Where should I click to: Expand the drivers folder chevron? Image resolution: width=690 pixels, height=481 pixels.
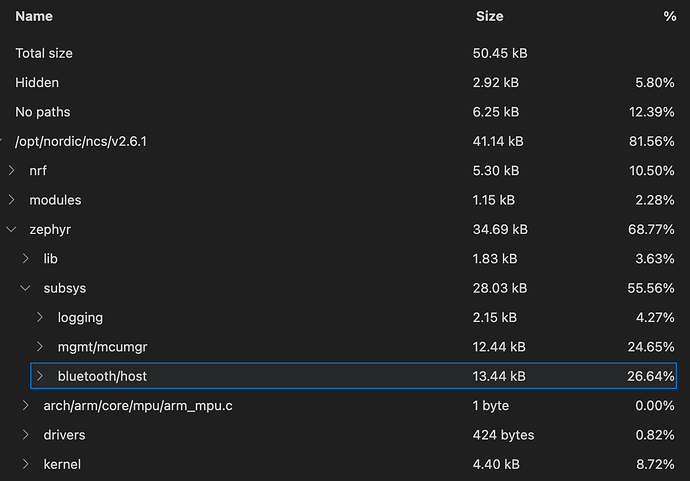[x=26, y=435]
